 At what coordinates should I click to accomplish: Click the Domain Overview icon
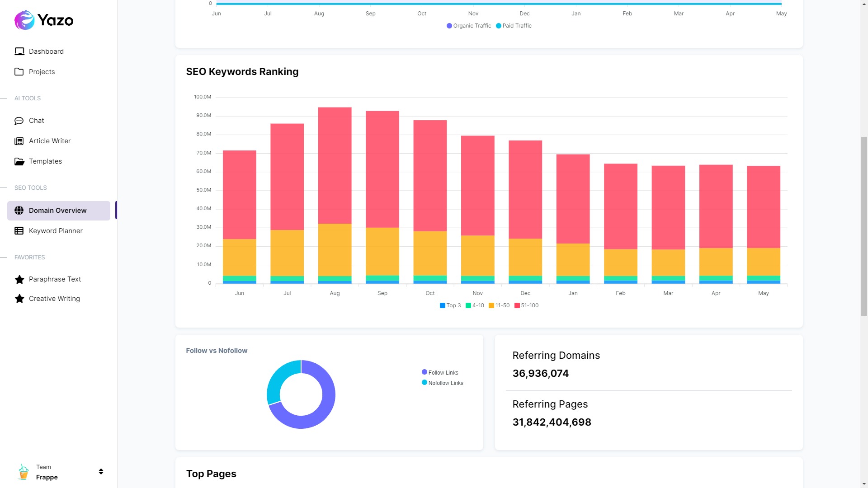click(x=19, y=210)
